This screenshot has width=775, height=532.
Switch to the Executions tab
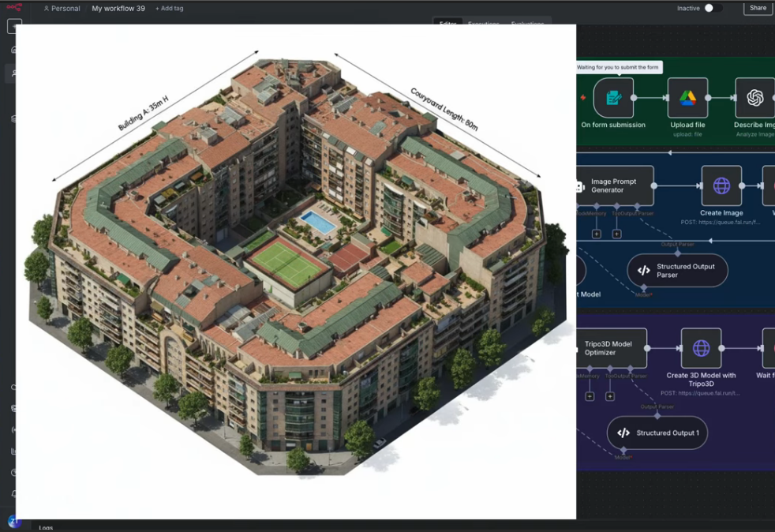click(x=483, y=23)
